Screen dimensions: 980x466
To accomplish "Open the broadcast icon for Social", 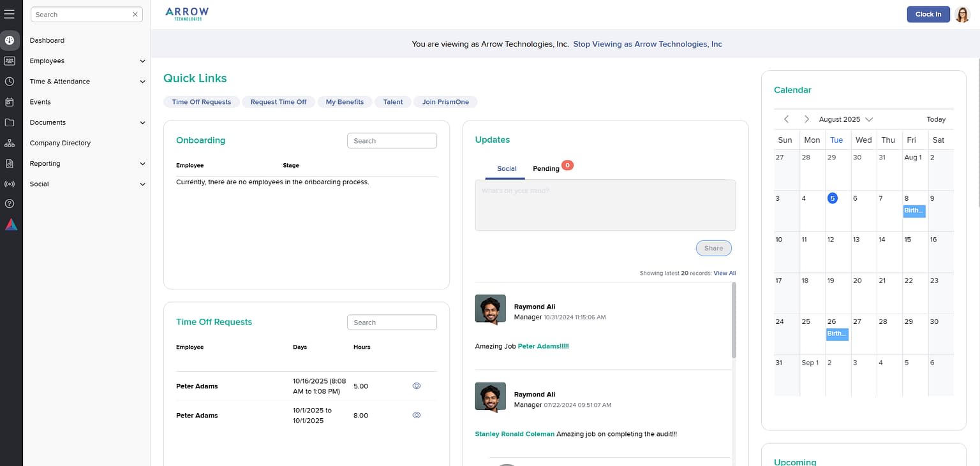I will point(10,184).
